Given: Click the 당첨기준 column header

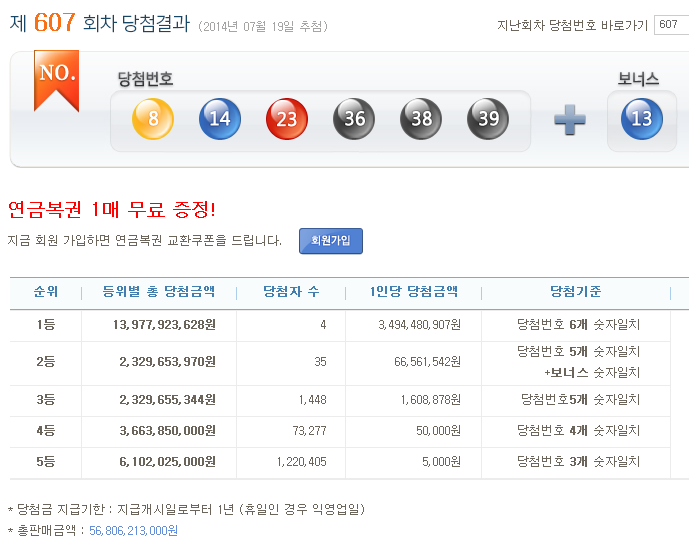Looking at the screenshot, I should point(576,291).
